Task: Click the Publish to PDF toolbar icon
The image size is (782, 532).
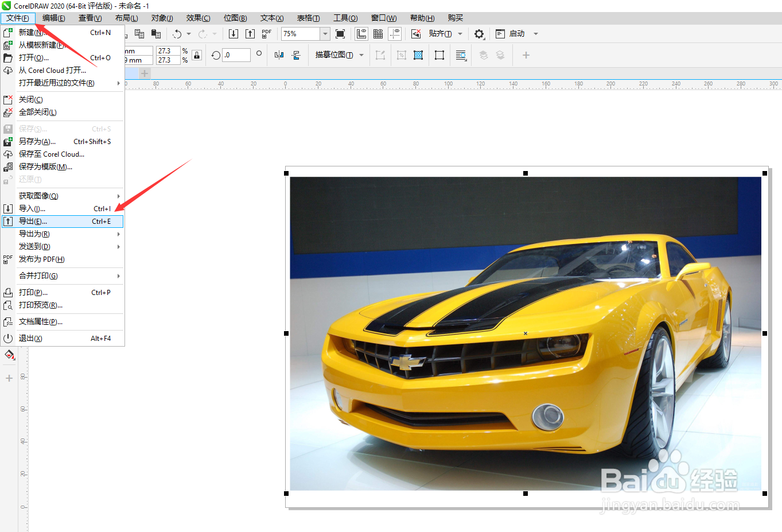Action: 266,34
